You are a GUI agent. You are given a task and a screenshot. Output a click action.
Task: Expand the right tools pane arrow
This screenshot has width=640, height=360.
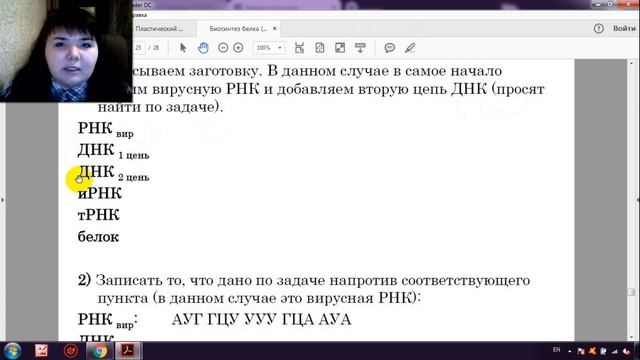[638, 200]
